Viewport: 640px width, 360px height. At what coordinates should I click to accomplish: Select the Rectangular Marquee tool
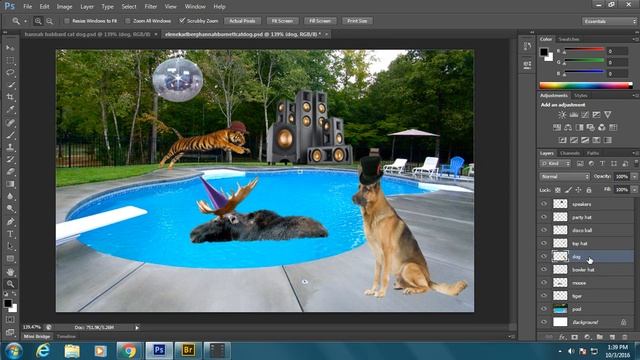coord(10,60)
